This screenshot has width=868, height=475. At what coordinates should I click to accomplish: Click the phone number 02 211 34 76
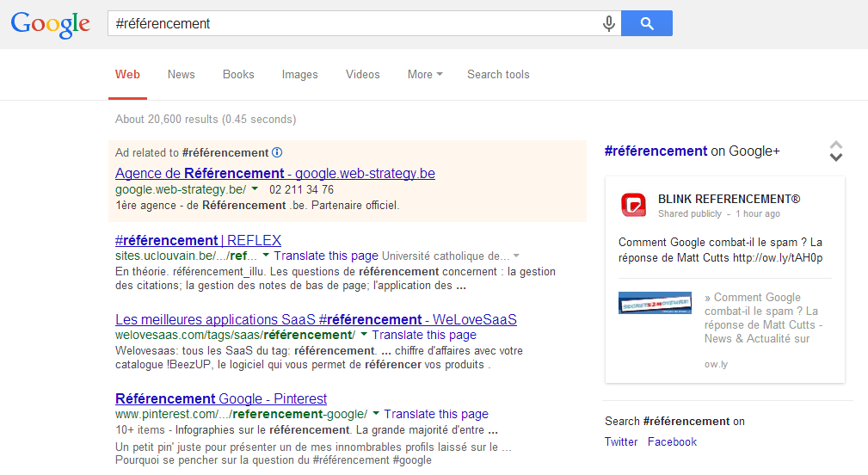pos(302,189)
